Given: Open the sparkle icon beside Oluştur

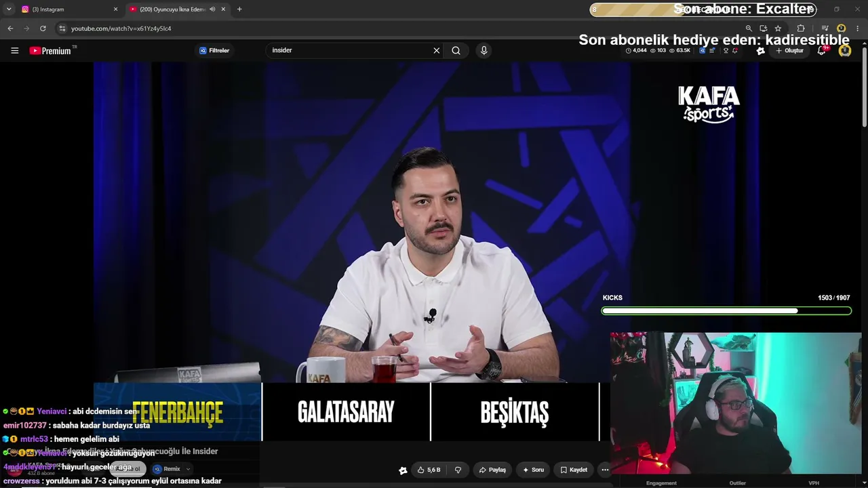Looking at the screenshot, I should click(761, 51).
